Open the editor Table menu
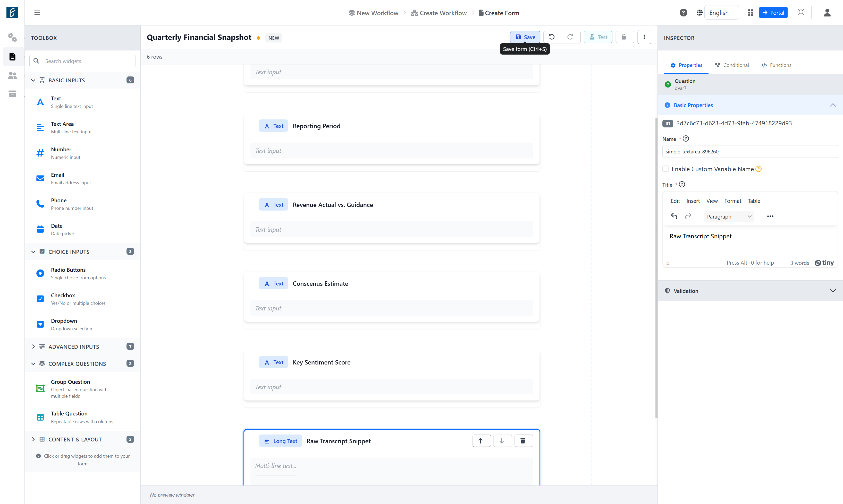The height and width of the screenshot is (504, 843). tap(754, 201)
